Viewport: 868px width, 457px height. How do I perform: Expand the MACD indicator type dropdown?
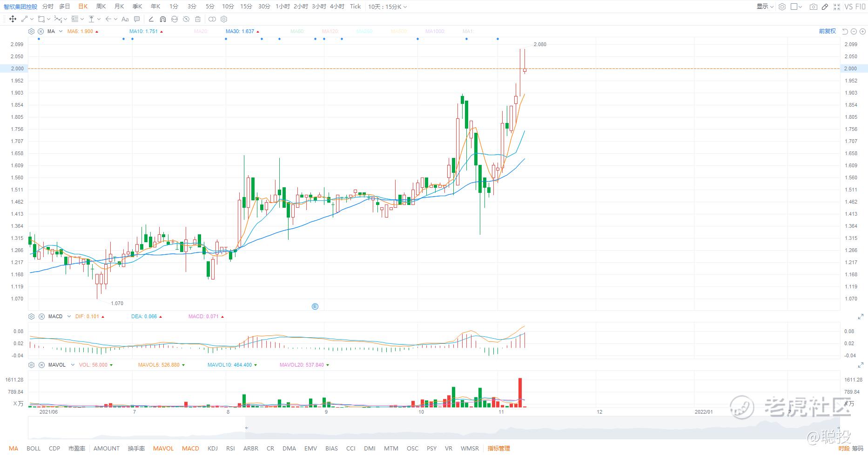point(69,316)
